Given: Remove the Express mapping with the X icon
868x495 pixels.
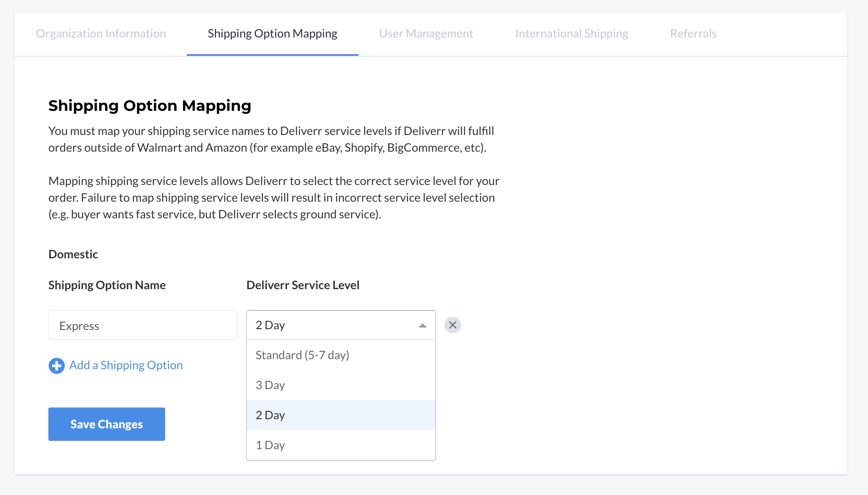Looking at the screenshot, I should coord(453,325).
